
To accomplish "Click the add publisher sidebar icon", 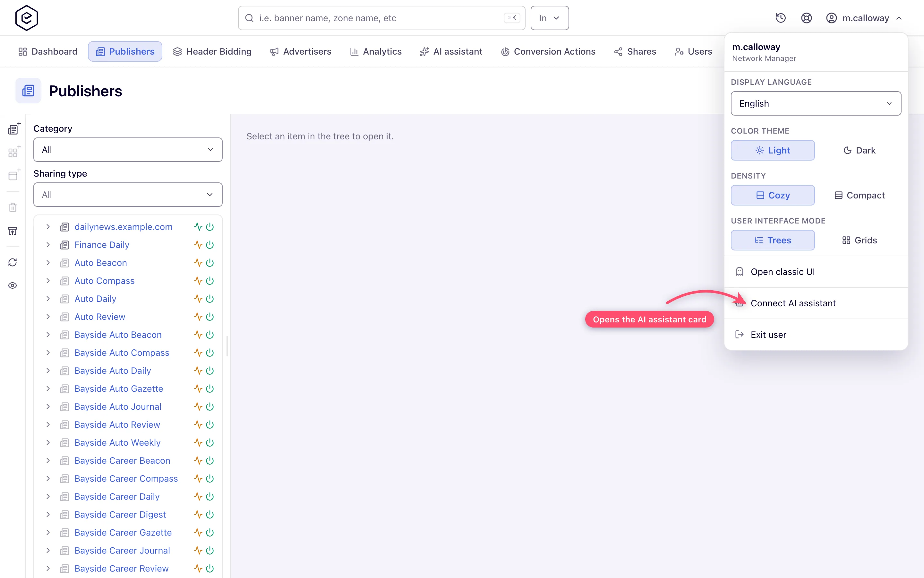I will (14, 129).
